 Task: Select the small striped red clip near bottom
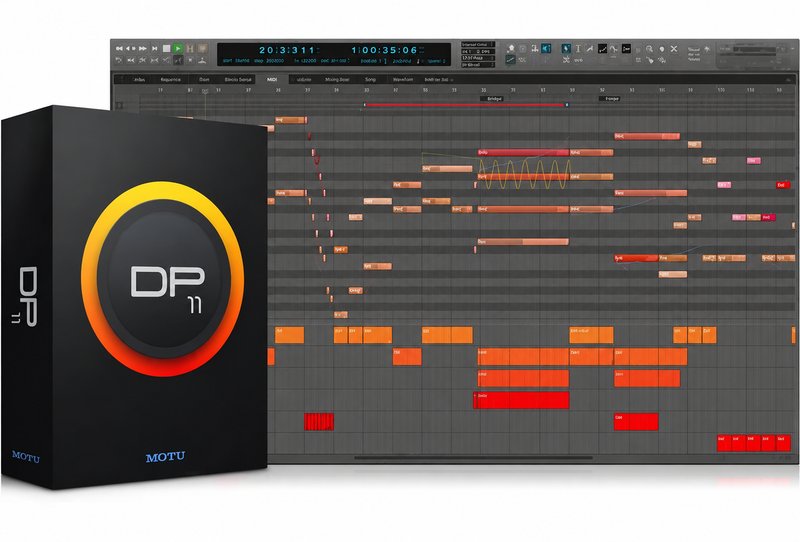pos(319,422)
